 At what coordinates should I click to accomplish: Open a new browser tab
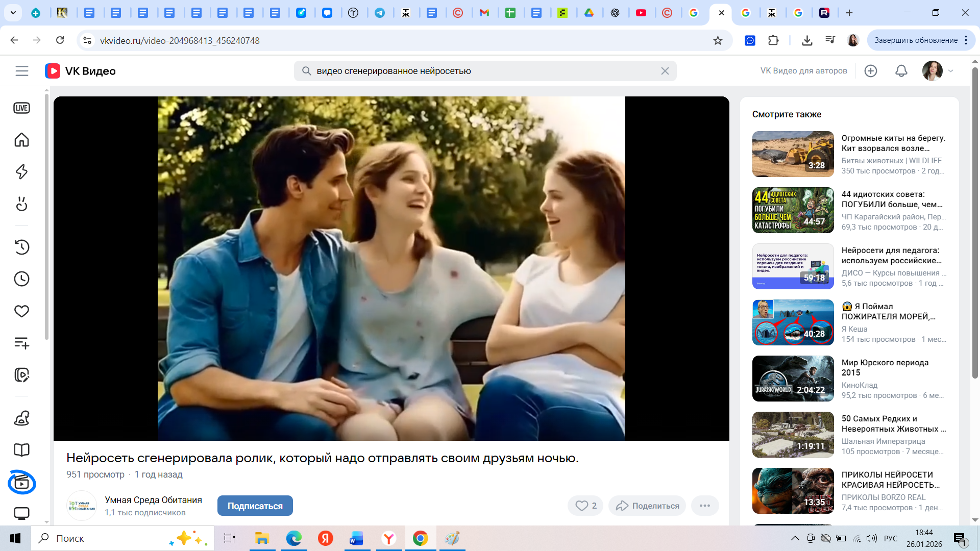[x=849, y=13]
